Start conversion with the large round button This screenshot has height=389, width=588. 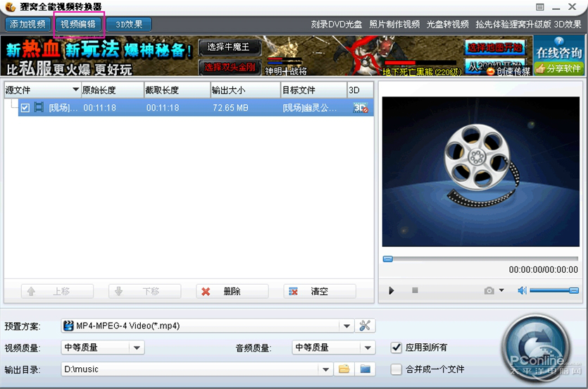click(x=537, y=348)
